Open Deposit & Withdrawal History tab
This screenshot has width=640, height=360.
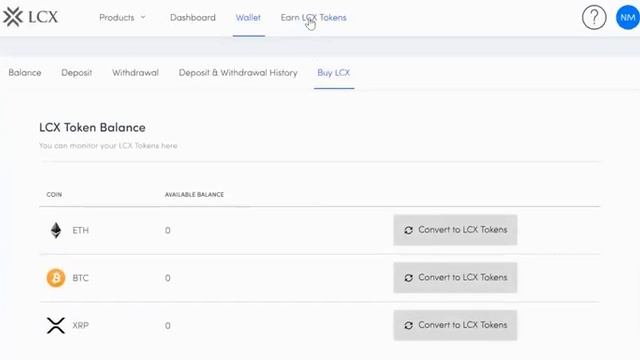point(238,73)
